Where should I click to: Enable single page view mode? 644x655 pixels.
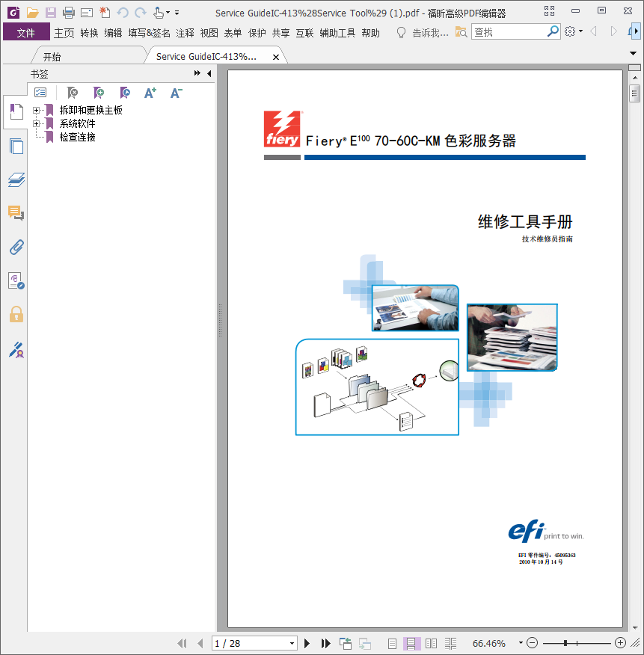392,643
